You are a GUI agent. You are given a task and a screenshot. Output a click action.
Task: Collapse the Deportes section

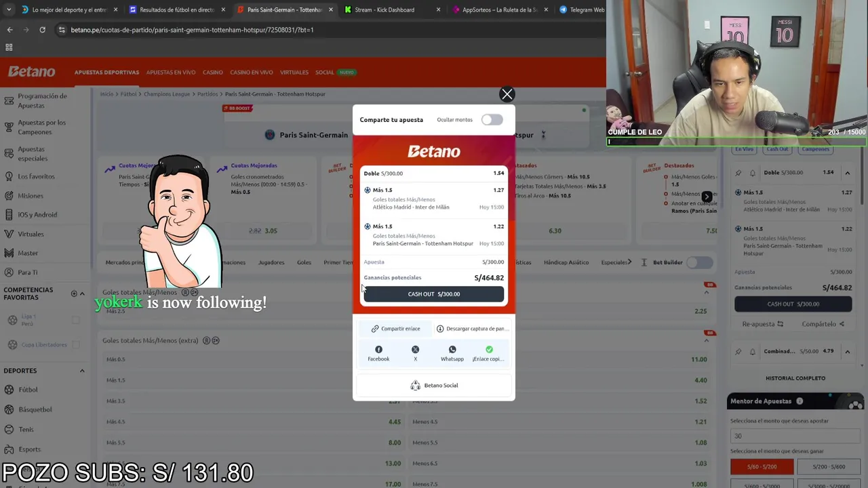pos(82,371)
